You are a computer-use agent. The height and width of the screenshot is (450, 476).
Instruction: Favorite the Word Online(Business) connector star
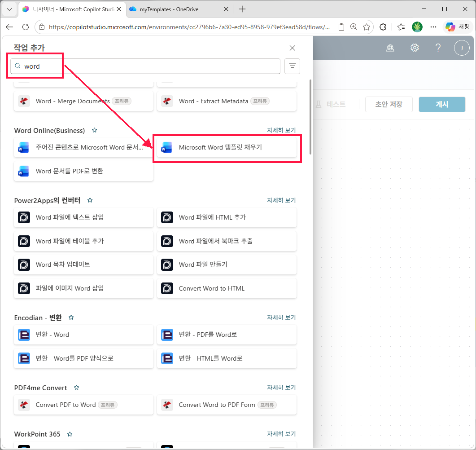point(94,130)
